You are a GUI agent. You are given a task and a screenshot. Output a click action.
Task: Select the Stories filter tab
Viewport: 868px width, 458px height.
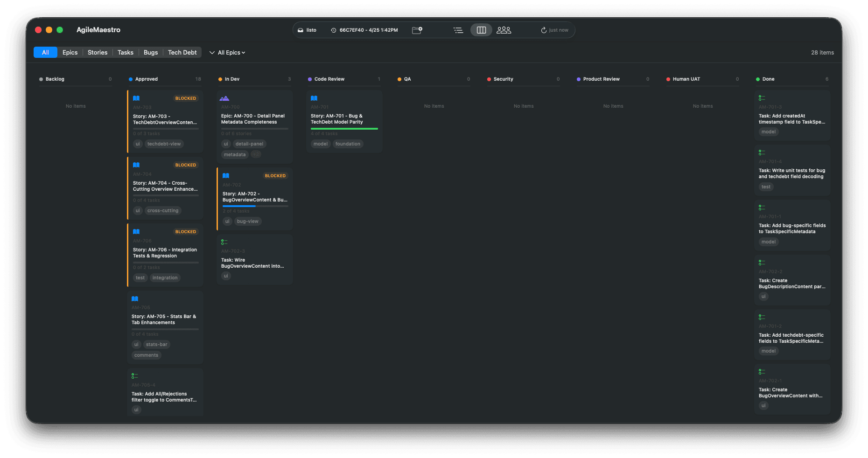point(98,53)
